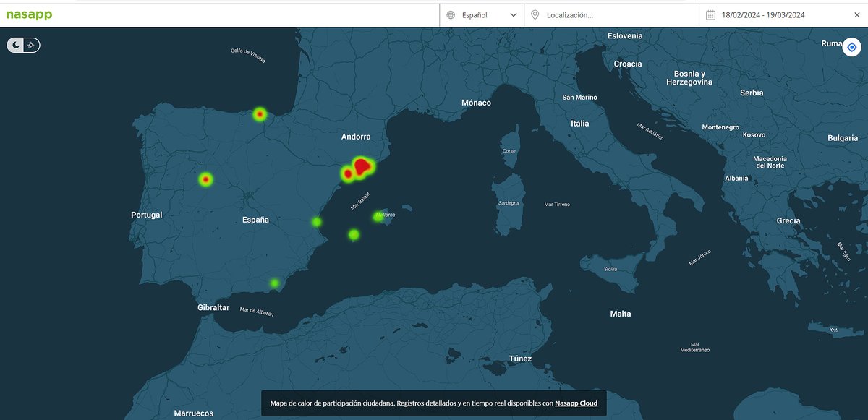Screen dimensions: 868x420
Task: Click the Bosnia y Herzegovina map label
Action: click(x=689, y=78)
